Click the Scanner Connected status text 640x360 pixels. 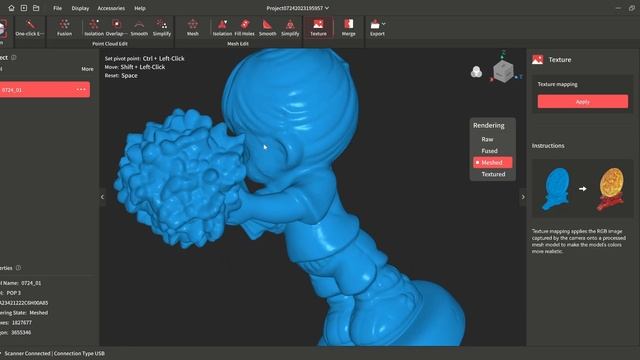point(27,353)
